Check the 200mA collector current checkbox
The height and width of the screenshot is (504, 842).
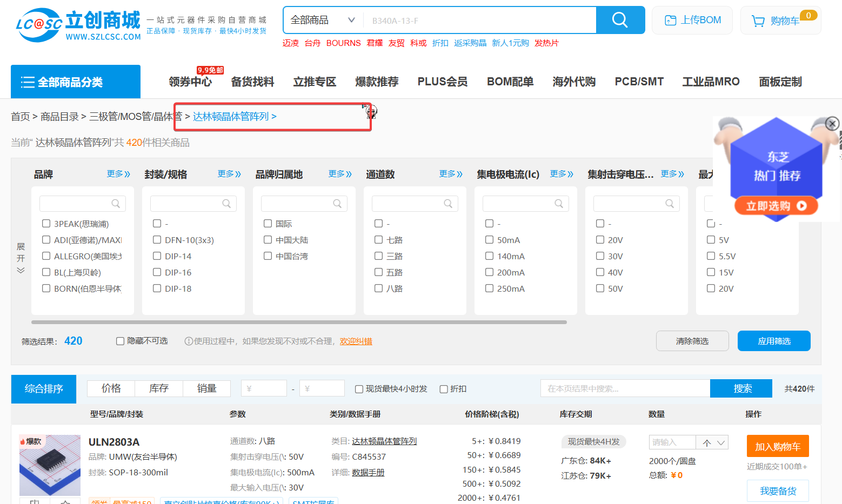point(490,272)
